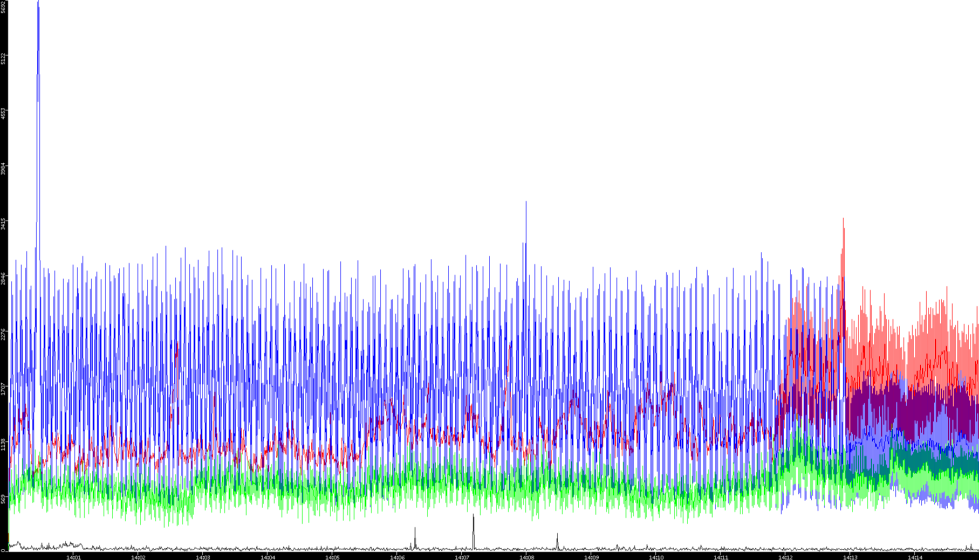Click the small black baseline spike near 14:08:30
The image size is (979, 560).
click(x=557, y=535)
